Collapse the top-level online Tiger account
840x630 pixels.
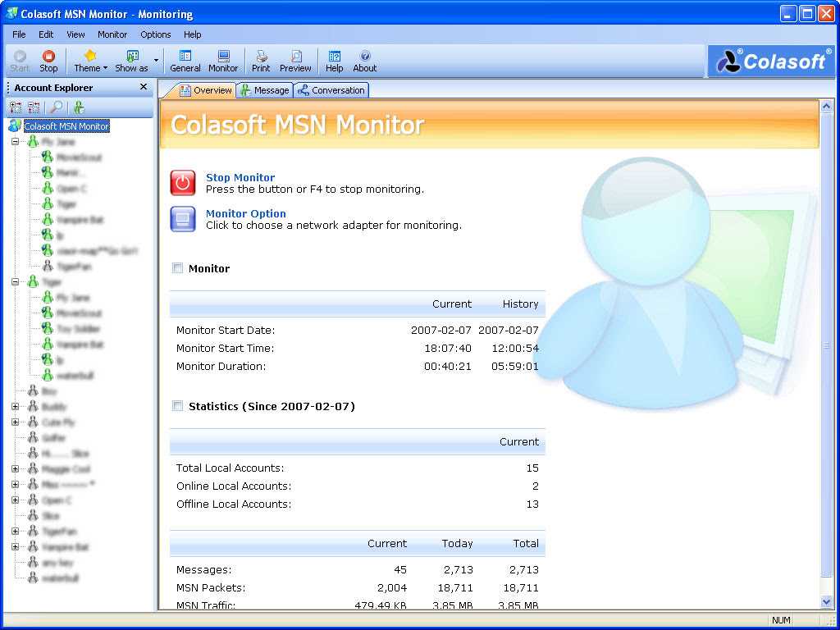pos(15,282)
